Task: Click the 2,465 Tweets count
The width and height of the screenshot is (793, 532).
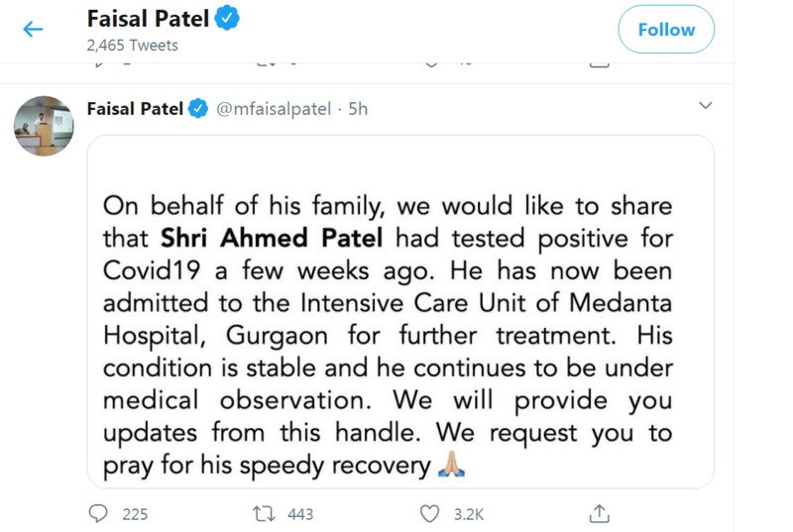Action: click(132, 46)
